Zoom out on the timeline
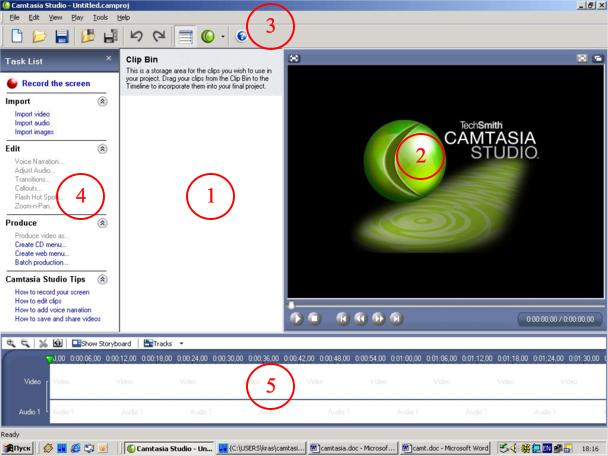This screenshot has height=456, width=608. pos(24,343)
